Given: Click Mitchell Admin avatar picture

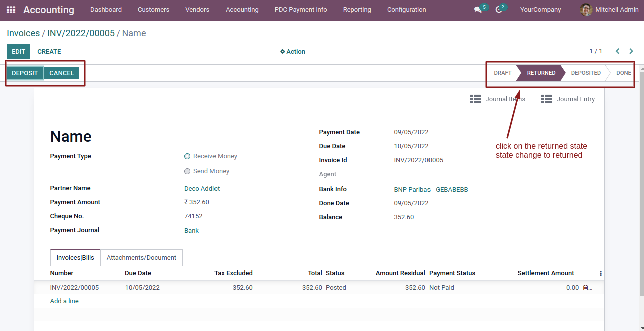Looking at the screenshot, I should [586, 10].
